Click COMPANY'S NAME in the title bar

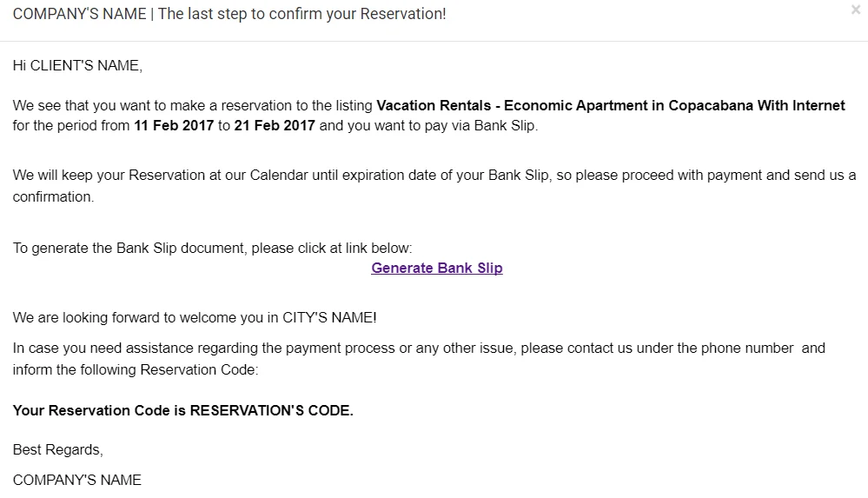pyautogui.click(x=80, y=15)
